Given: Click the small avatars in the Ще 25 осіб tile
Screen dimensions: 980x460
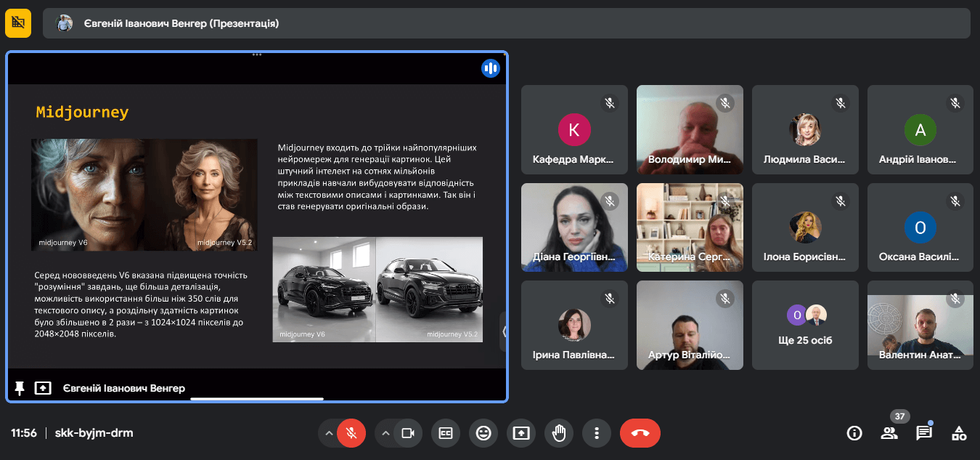Looking at the screenshot, I should [807, 315].
